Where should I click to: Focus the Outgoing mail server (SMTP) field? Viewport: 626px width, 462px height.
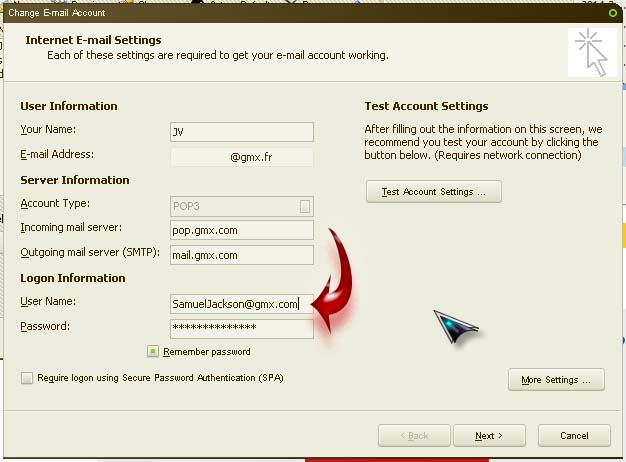241,255
